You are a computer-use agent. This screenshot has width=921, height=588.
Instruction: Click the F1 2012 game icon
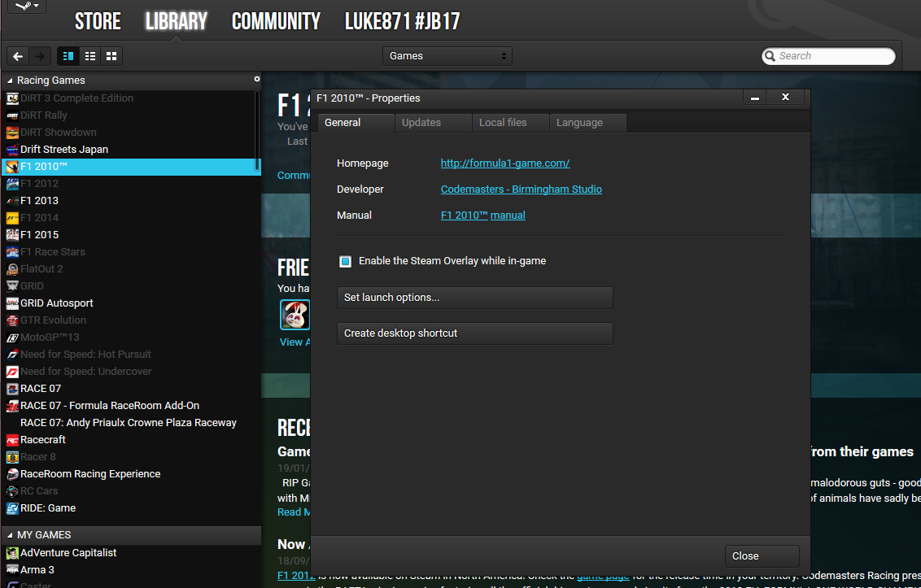[12, 183]
